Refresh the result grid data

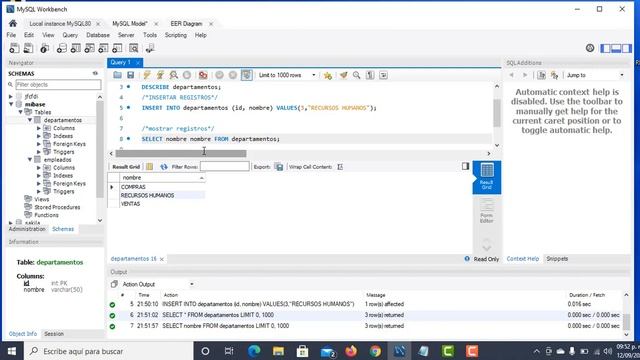pyautogui.click(x=164, y=167)
